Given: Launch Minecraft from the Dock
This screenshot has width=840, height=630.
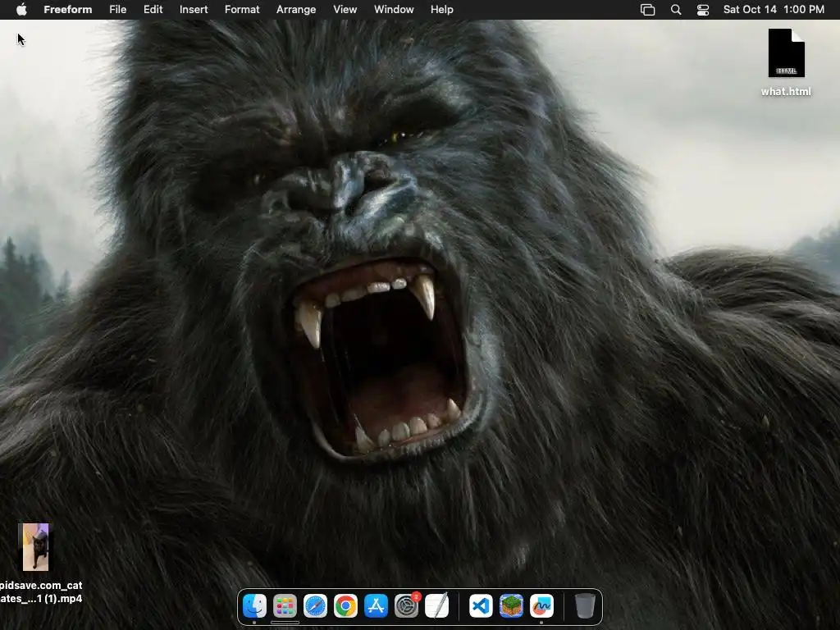Looking at the screenshot, I should tap(511, 606).
